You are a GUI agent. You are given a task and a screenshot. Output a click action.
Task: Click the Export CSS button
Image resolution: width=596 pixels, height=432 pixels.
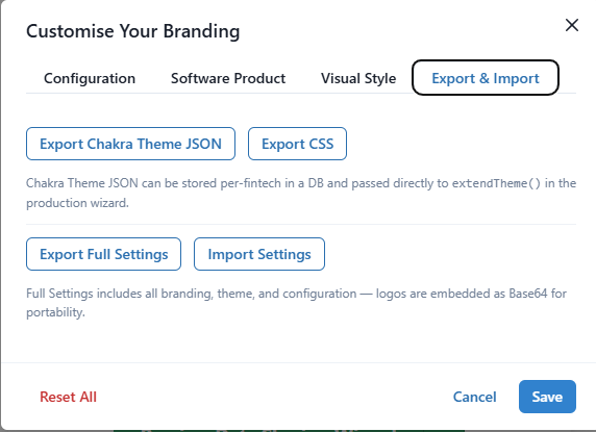[x=297, y=144]
